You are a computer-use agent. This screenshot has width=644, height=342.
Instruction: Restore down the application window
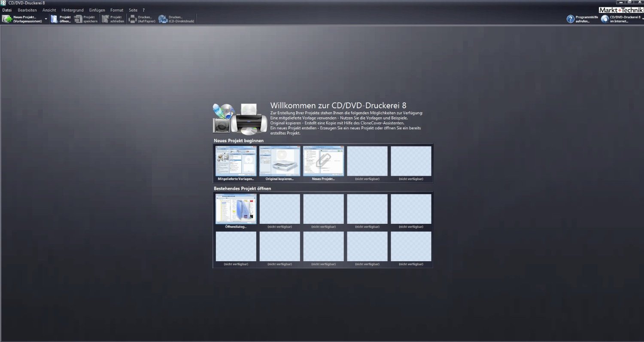point(629,2)
